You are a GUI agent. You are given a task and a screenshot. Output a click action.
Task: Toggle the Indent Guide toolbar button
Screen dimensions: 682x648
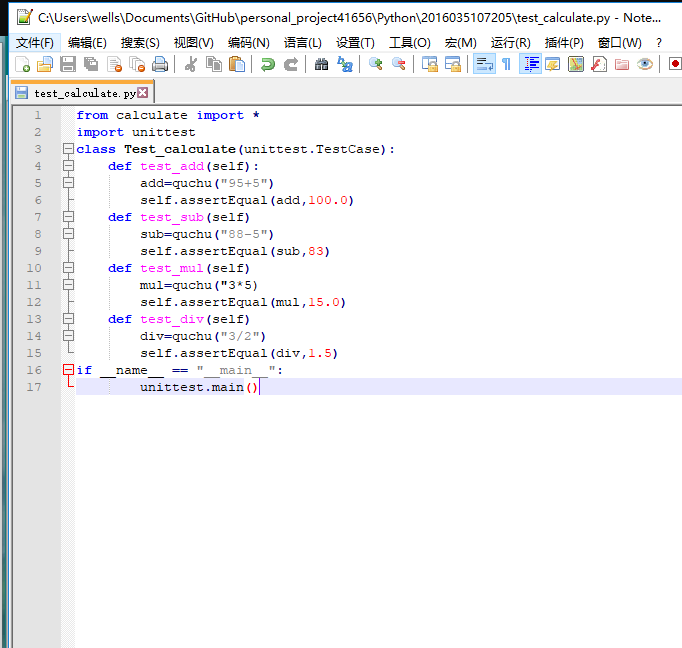530,64
